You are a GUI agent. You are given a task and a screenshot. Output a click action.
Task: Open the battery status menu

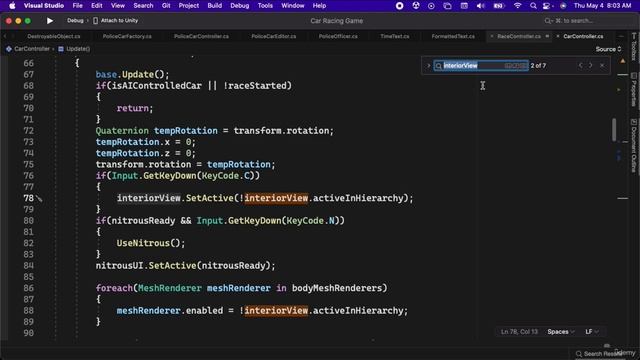[x=499, y=6]
